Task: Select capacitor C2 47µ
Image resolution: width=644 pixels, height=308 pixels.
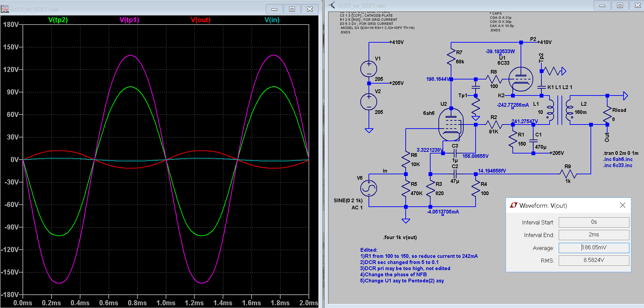Action: (x=455, y=174)
